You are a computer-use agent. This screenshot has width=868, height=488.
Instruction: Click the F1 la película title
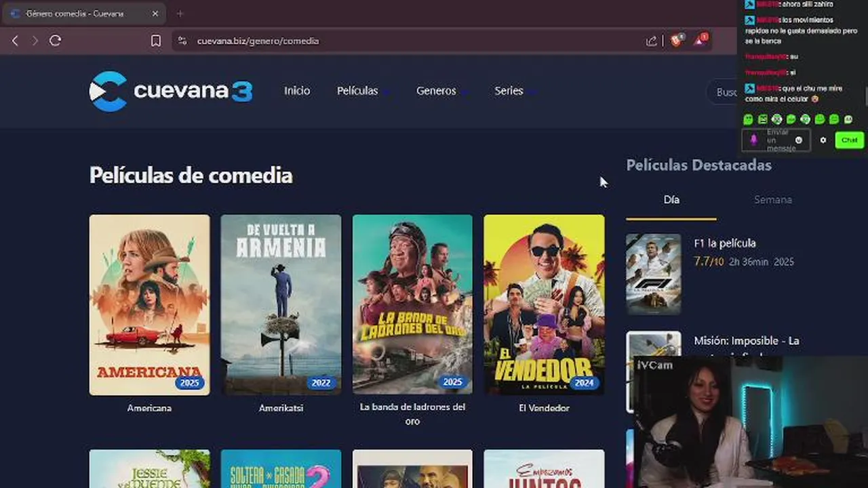[725, 243]
